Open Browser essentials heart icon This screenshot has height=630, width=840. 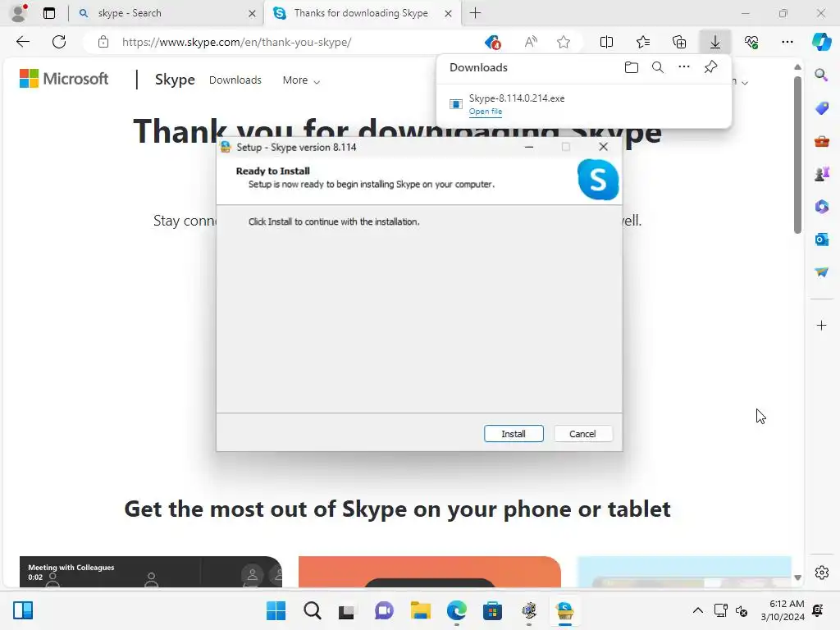click(751, 42)
